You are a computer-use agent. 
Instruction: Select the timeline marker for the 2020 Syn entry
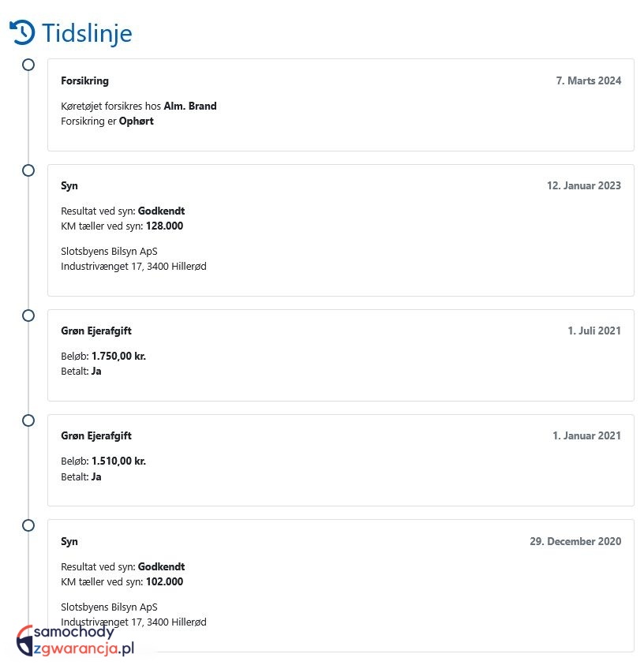click(x=28, y=525)
